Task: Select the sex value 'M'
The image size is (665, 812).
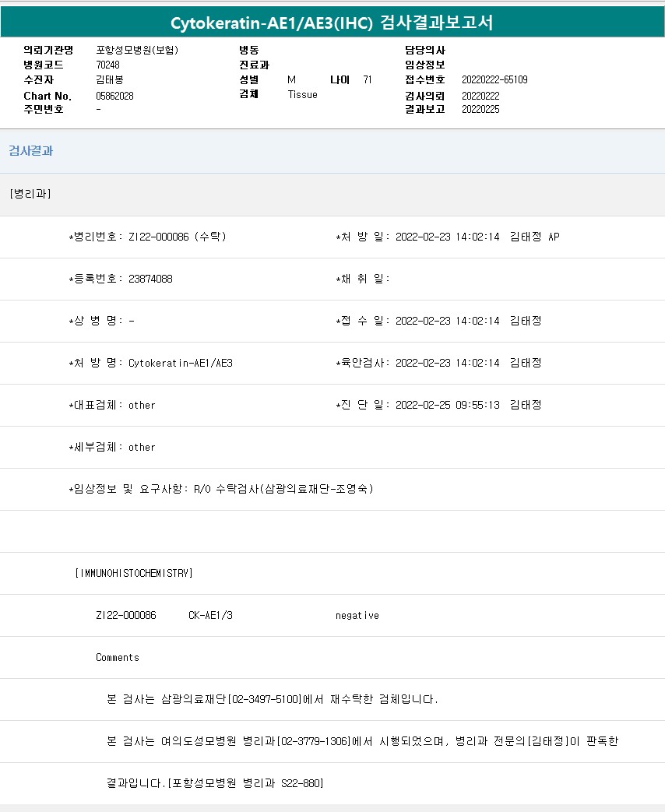Action: pyautogui.click(x=291, y=79)
